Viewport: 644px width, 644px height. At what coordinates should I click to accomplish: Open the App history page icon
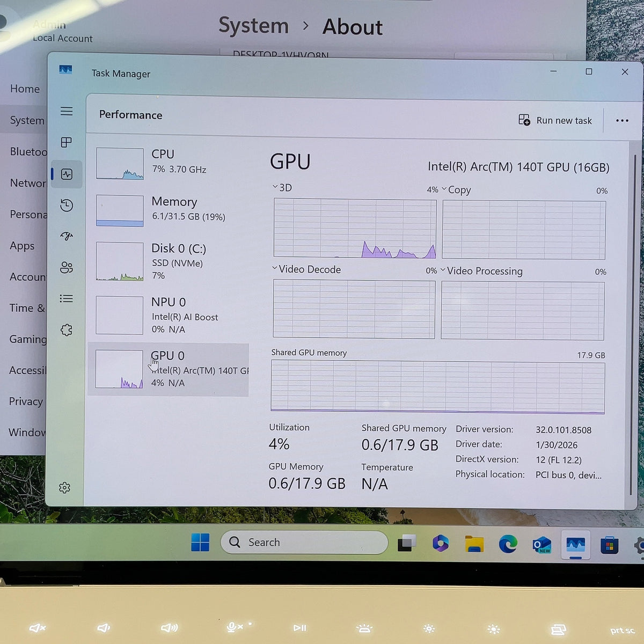pyautogui.click(x=67, y=205)
